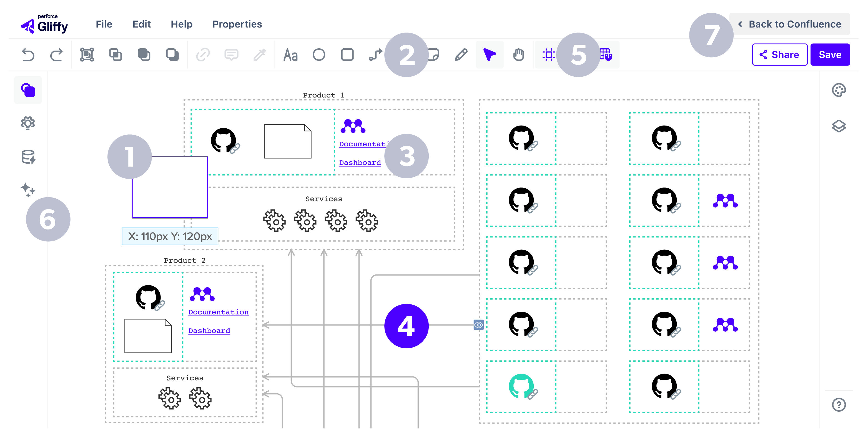Open the Edit menu

click(142, 24)
